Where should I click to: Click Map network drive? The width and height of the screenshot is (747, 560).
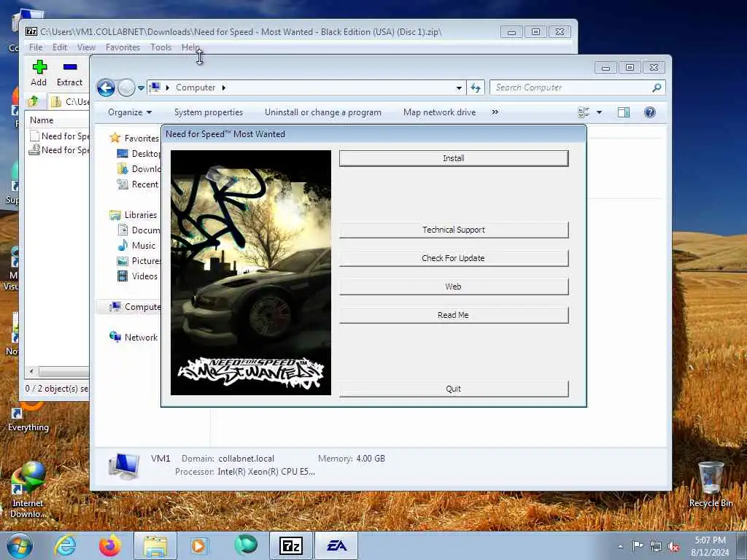click(x=439, y=112)
